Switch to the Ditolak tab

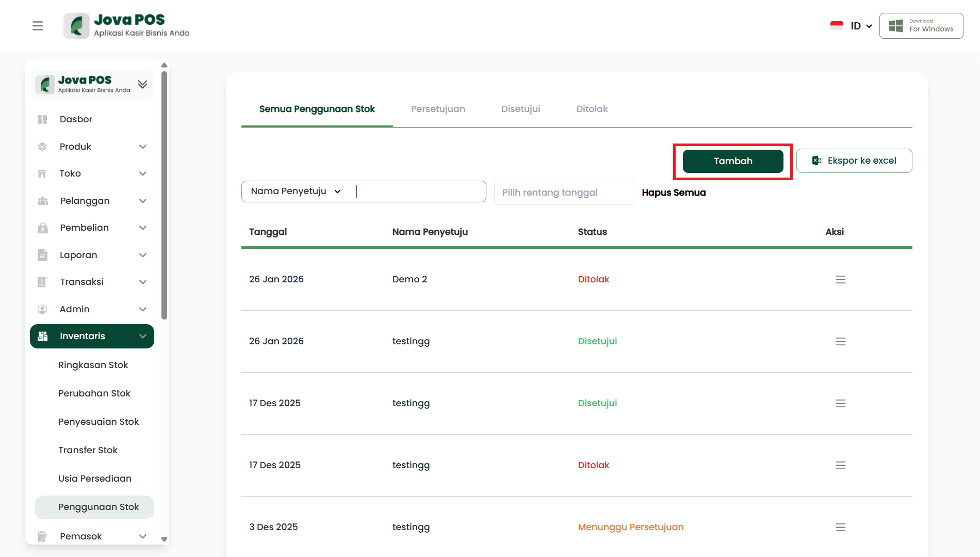592,109
